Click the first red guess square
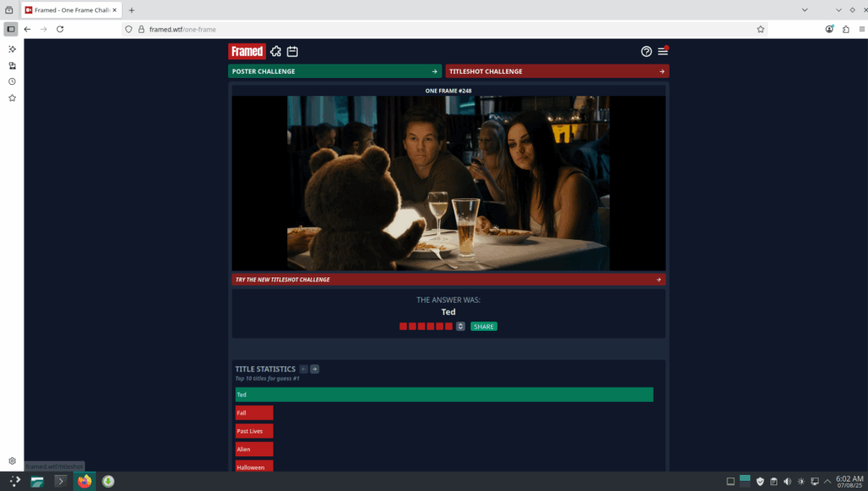 [403, 326]
